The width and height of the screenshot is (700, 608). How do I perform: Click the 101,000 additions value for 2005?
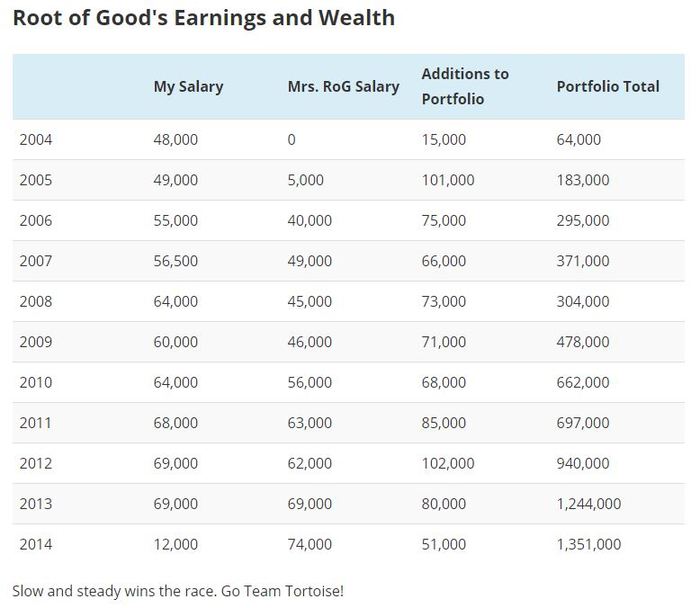pos(448,180)
